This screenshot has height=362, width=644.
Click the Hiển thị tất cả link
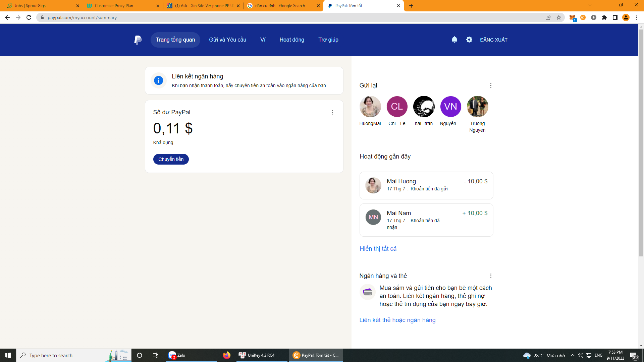(378, 248)
